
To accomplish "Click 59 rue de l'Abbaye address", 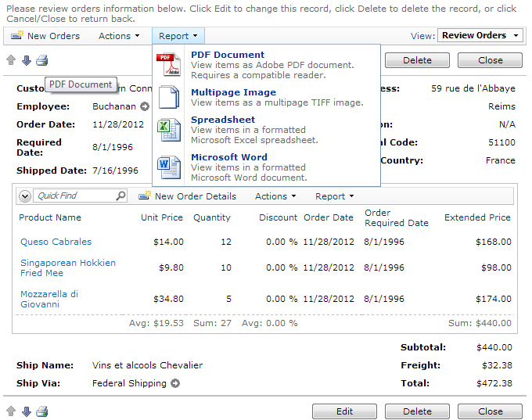I will tap(473, 88).
